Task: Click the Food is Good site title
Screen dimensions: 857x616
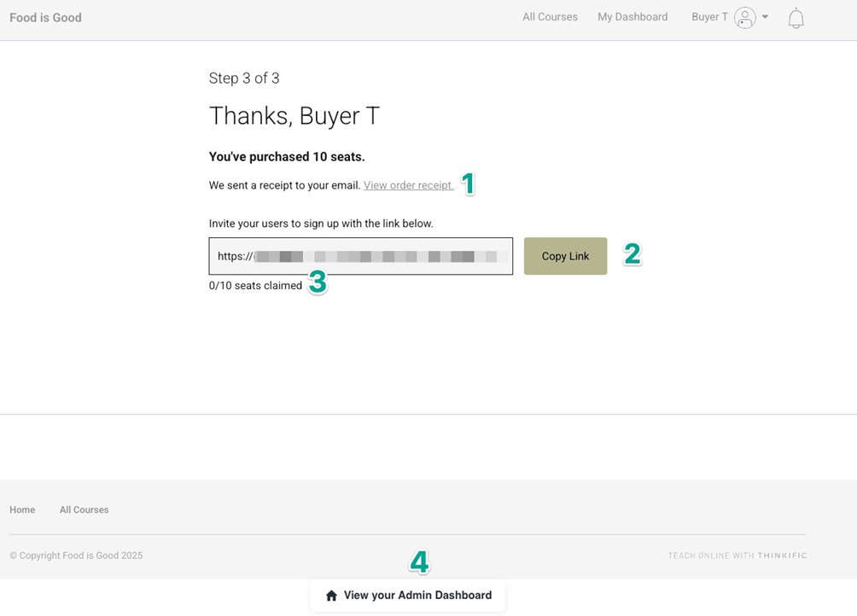Action: tap(45, 18)
